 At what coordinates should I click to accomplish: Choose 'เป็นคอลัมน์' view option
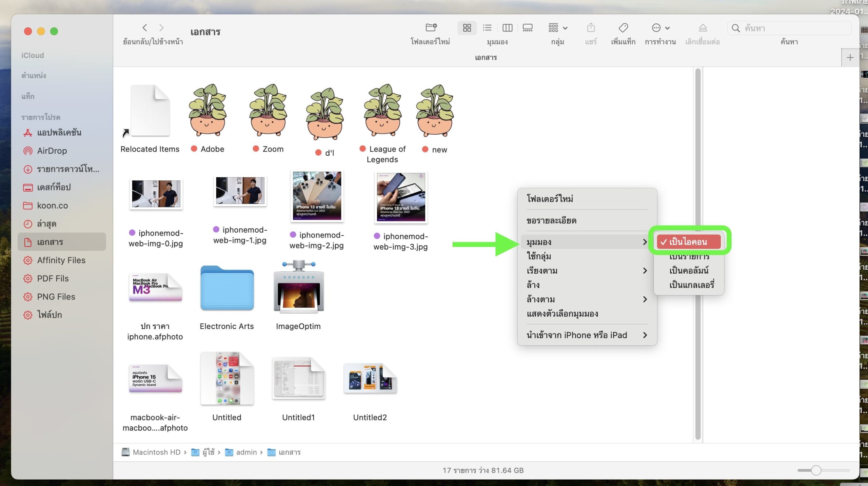[688, 271]
